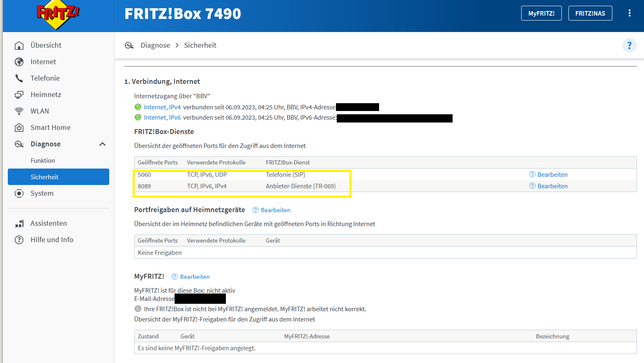The image size is (644, 363).
Task: Click heading '1. Verbindung, Internet'
Action: pyautogui.click(x=162, y=81)
